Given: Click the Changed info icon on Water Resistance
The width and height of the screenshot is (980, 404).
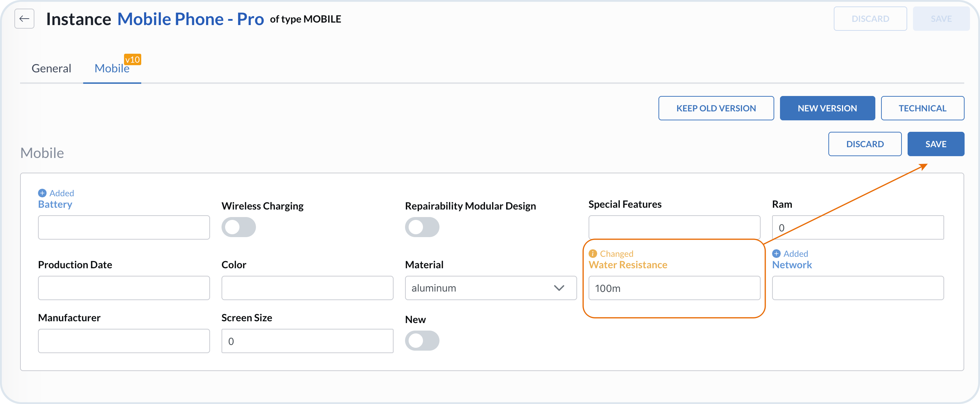Looking at the screenshot, I should tap(593, 254).
